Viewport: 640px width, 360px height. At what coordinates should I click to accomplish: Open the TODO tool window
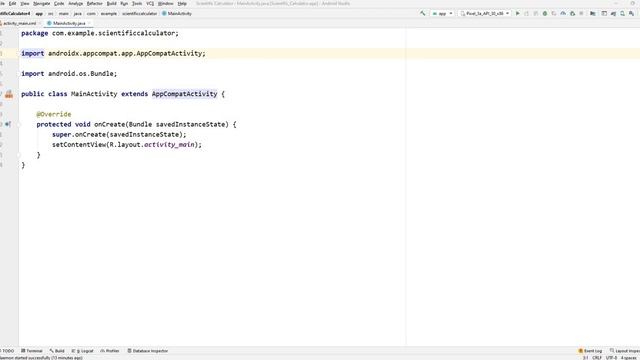point(7,351)
